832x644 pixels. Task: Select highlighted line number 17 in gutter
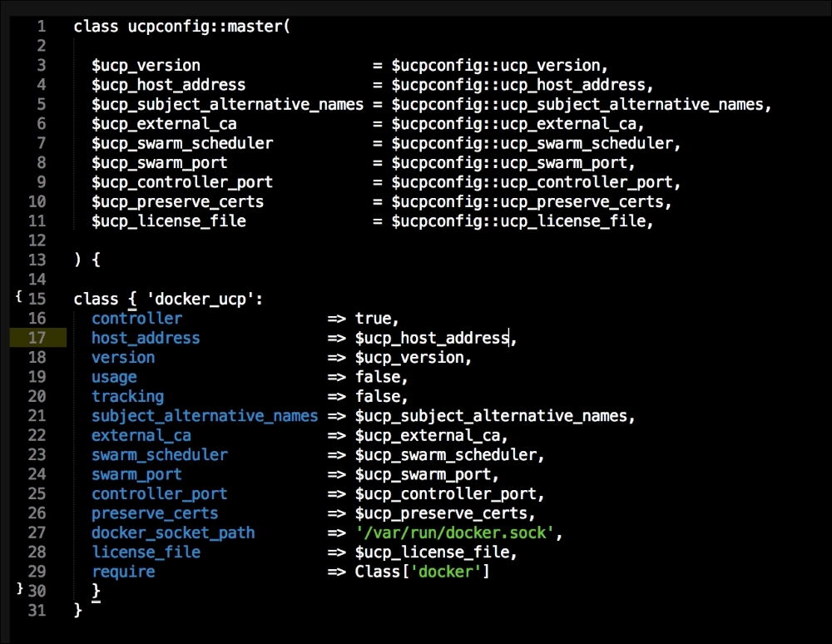37,338
